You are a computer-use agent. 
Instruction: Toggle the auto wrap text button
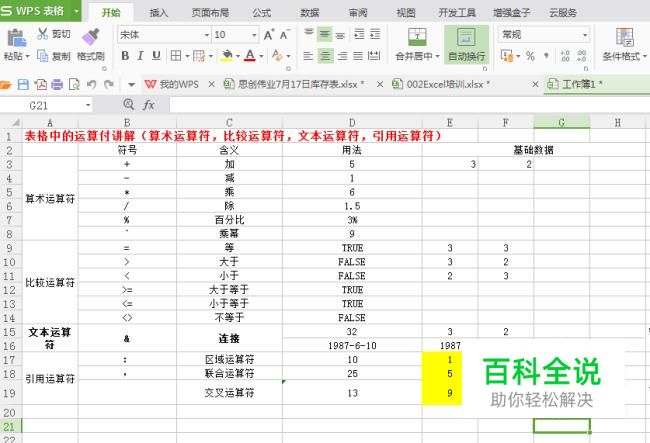point(466,45)
